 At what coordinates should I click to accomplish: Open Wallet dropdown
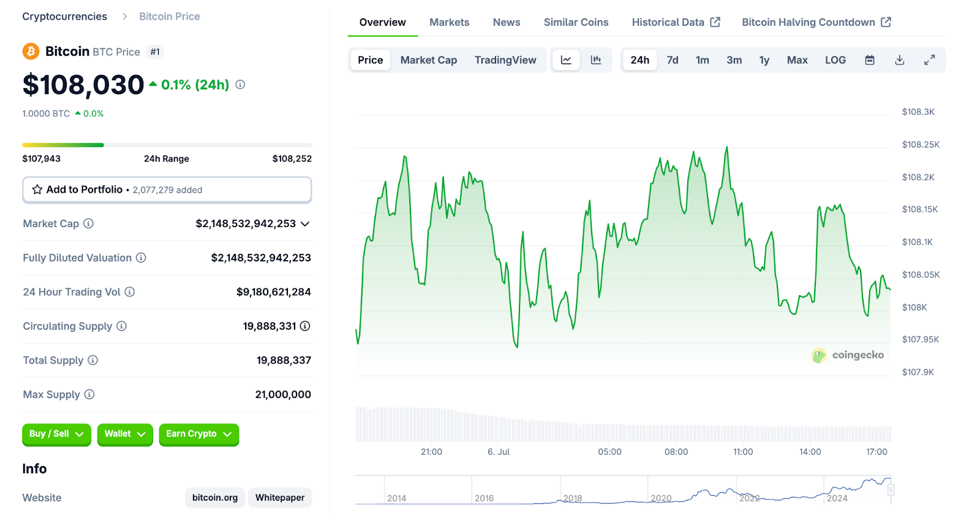point(125,434)
